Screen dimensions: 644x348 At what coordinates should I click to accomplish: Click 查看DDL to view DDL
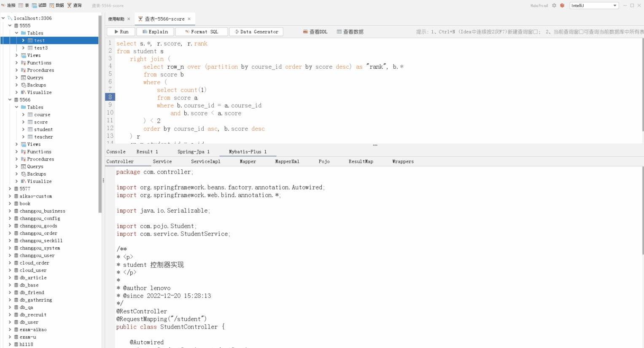tap(315, 32)
